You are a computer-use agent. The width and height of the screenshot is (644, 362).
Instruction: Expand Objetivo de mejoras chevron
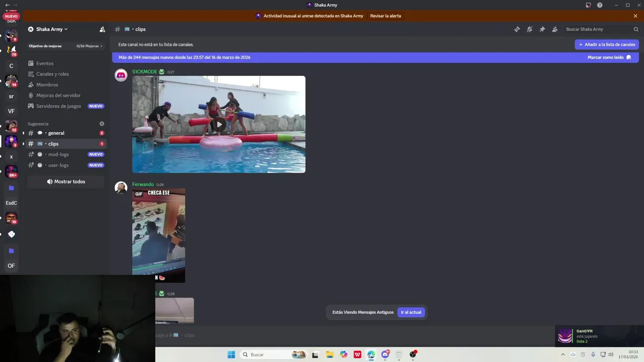pyautogui.click(x=101, y=46)
